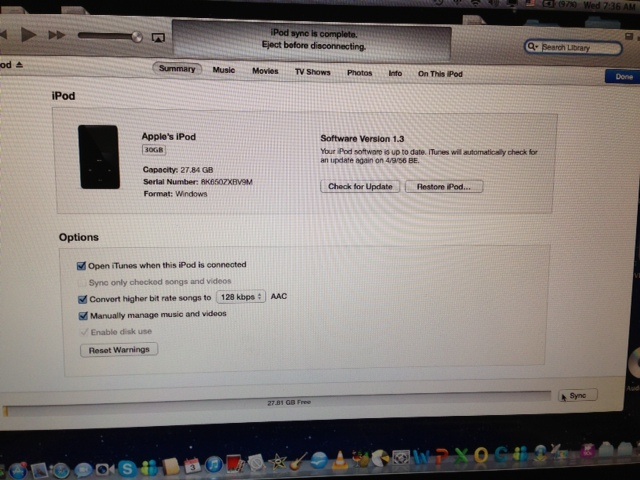Open Skype from the Dock
This screenshot has width=640, height=480.
(x=128, y=466)
